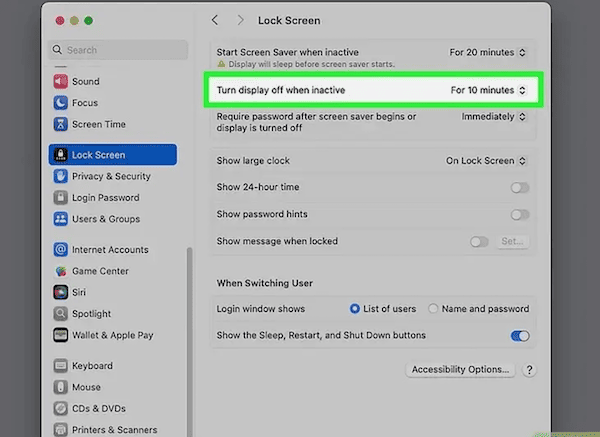The height and width of the screenshot is (437, 600).
Task: Select List of users radio button
Action: click(355, 309)
